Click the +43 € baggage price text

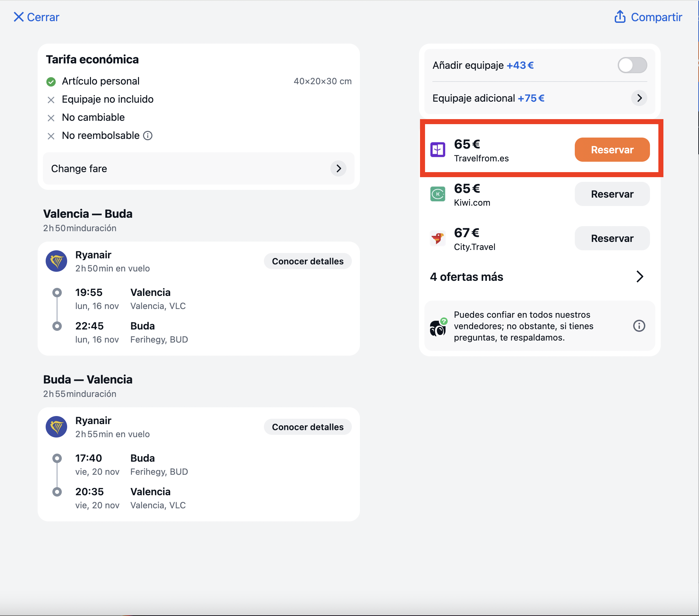[x=520, y=65]
